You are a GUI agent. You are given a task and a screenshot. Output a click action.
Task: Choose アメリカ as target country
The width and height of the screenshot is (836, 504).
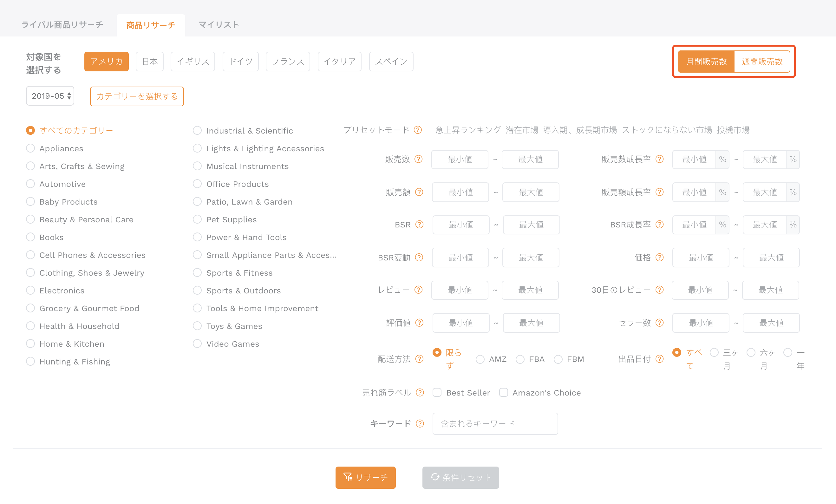107,62
